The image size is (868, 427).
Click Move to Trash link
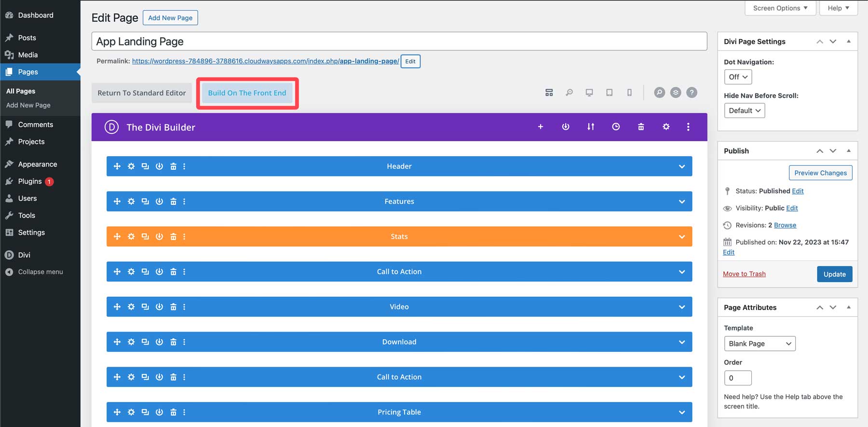(744, 274)
